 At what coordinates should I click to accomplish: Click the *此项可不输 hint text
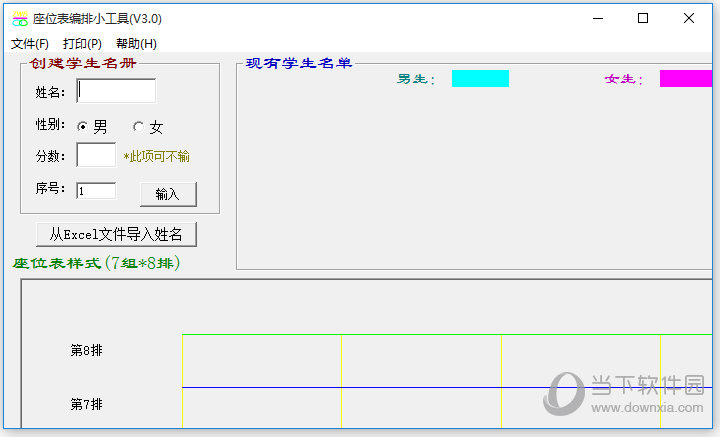pos(157,157)
